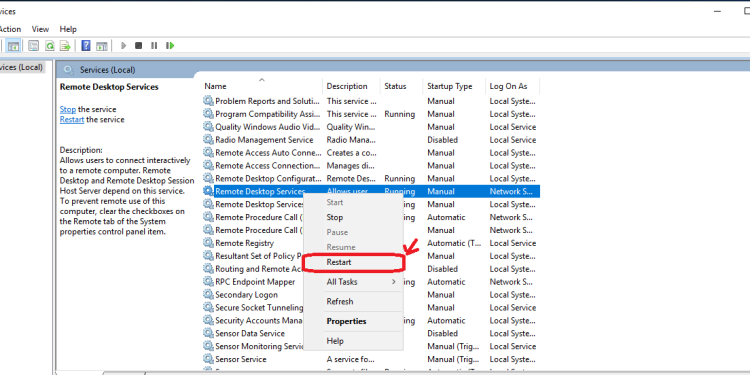Click the green Refresh toolbar icon
This screenshot has width=750, height=375.
coord(49,46)
